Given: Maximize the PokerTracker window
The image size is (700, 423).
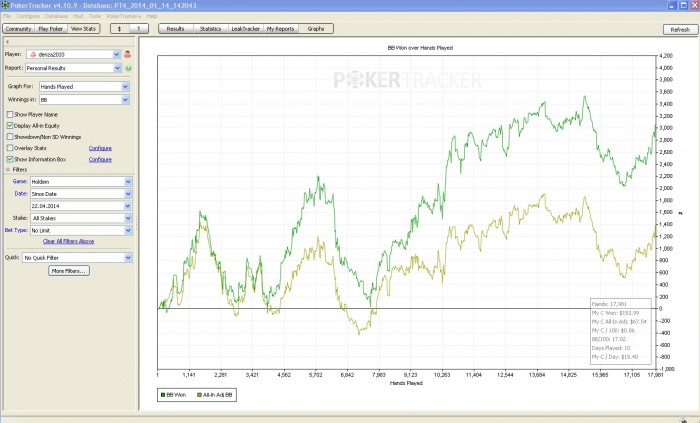Looking at the screenshot, I should point(683,5).
